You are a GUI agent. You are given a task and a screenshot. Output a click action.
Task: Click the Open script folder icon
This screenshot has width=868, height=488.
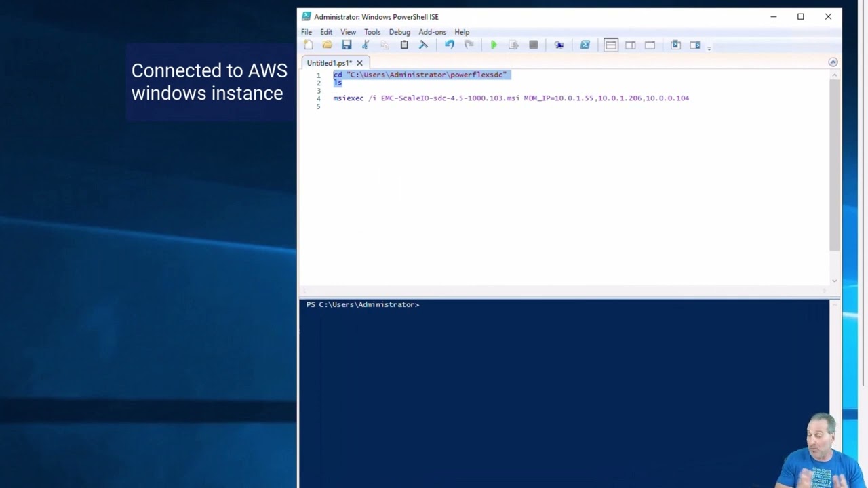328,45
